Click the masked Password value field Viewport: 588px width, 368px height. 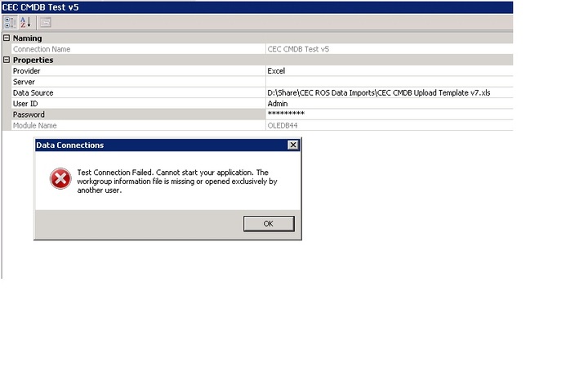click(x=389, y=114)
